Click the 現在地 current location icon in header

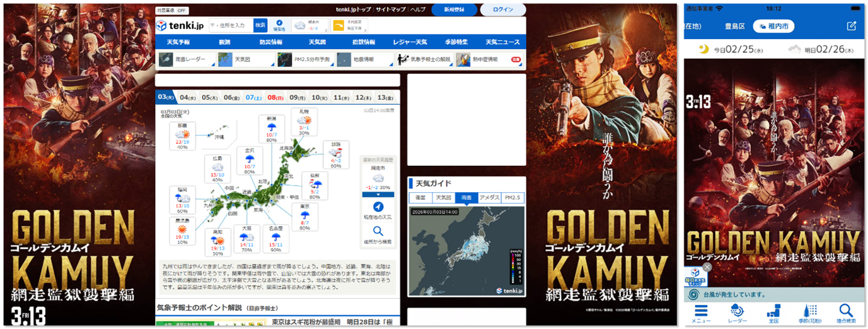tap(279, 25)
